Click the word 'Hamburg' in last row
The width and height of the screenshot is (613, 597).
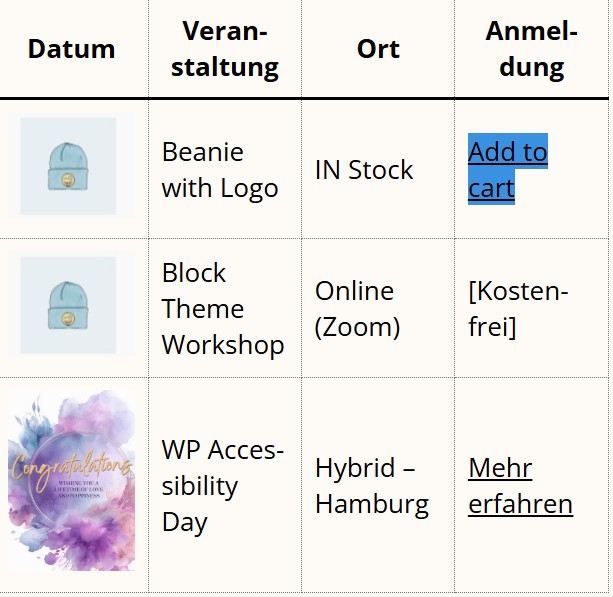pos(372,504)
